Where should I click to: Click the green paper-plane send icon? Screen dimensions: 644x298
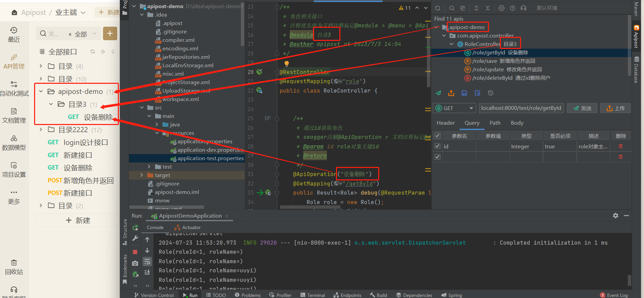coord(438,93)
